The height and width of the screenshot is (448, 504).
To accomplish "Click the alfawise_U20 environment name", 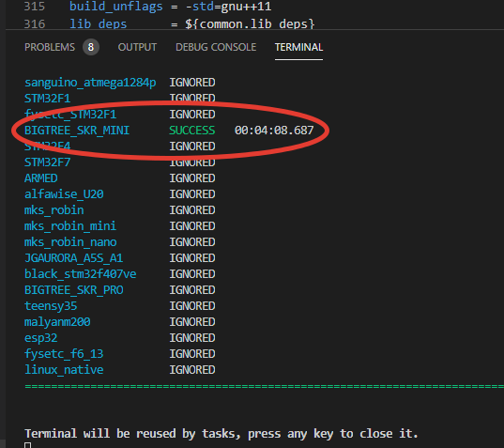I will click(x=64, y=194).
